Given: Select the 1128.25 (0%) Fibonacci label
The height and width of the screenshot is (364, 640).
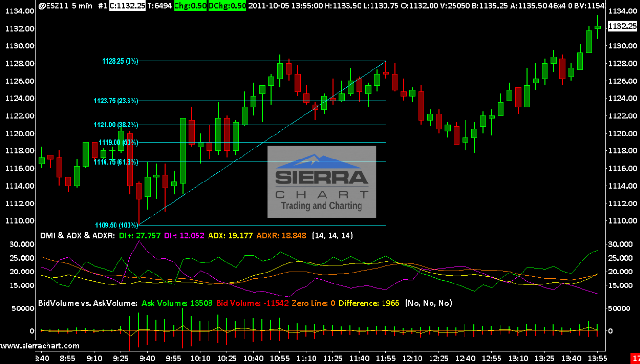Looking at the screenshot, I should click(120, 61).
